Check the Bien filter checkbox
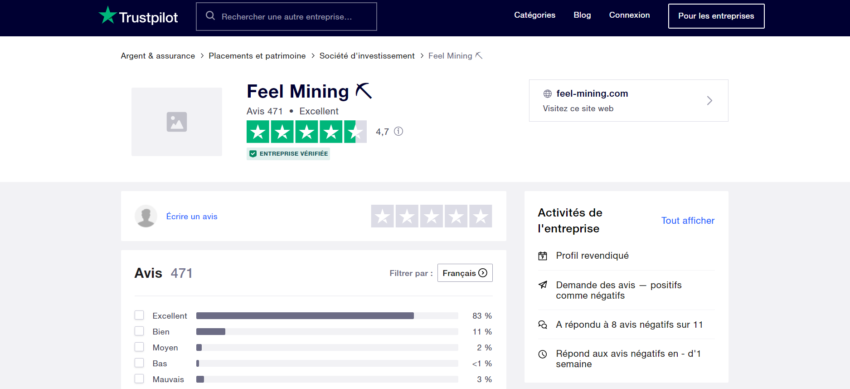 click(x=139, y=332)
